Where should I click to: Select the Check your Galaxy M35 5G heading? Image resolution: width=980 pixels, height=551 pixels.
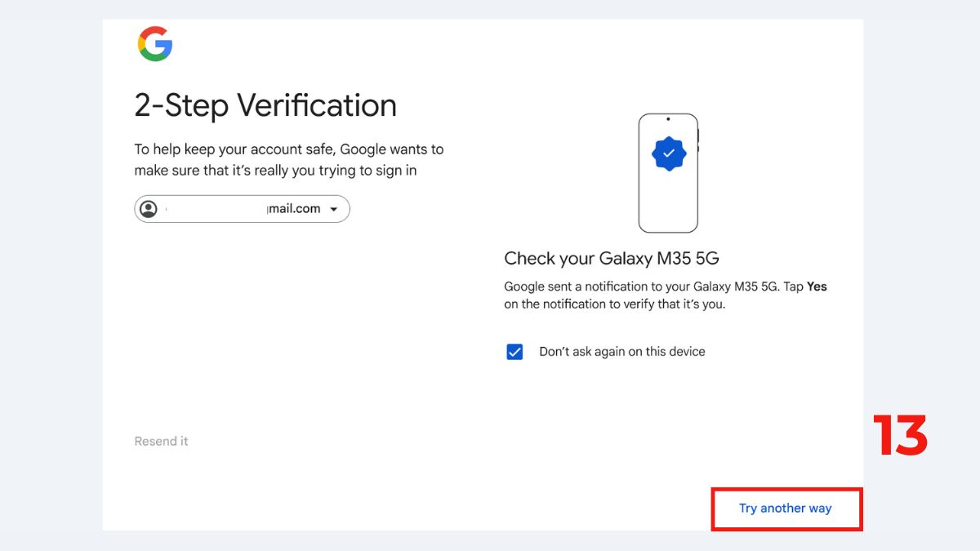[612, 258]
